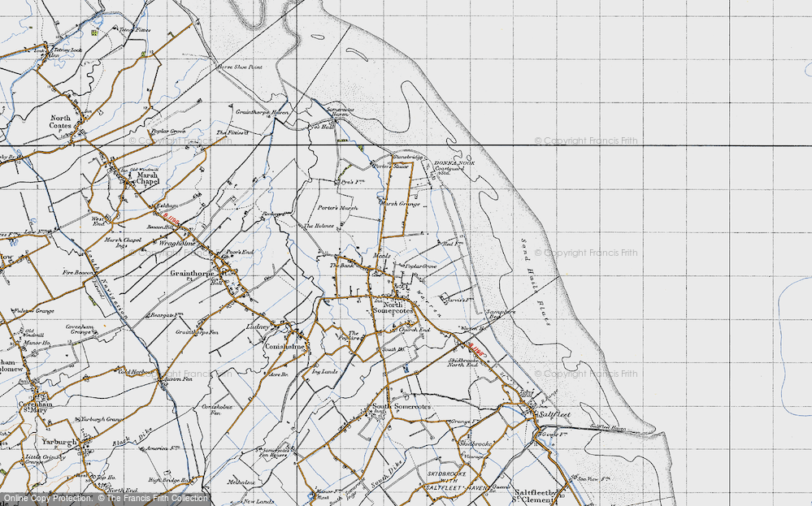Select the Poor's End label
Image resolution: width=812 pixels, height=506 pixels.
point(241,252)
